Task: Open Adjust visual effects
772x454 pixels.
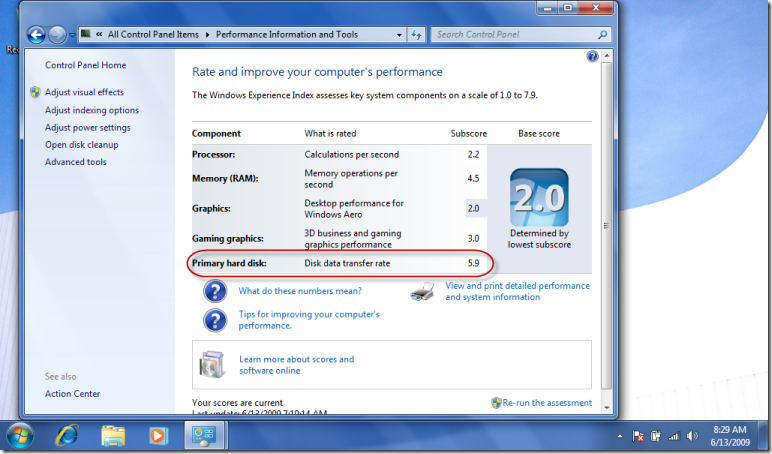Action: 84,92
